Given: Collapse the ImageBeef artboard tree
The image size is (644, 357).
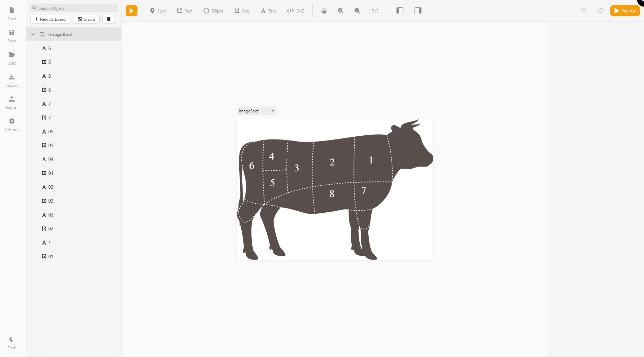Looking at the screenshot, I should coord(33,34).
